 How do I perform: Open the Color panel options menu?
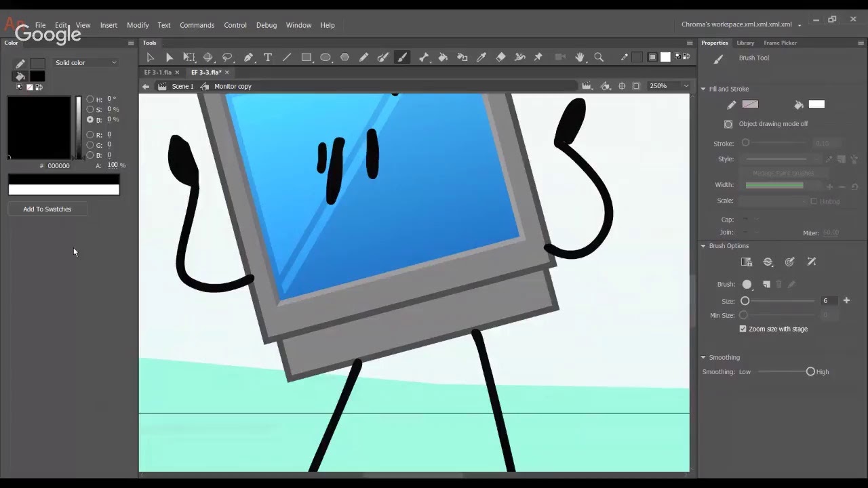point(131,43)
